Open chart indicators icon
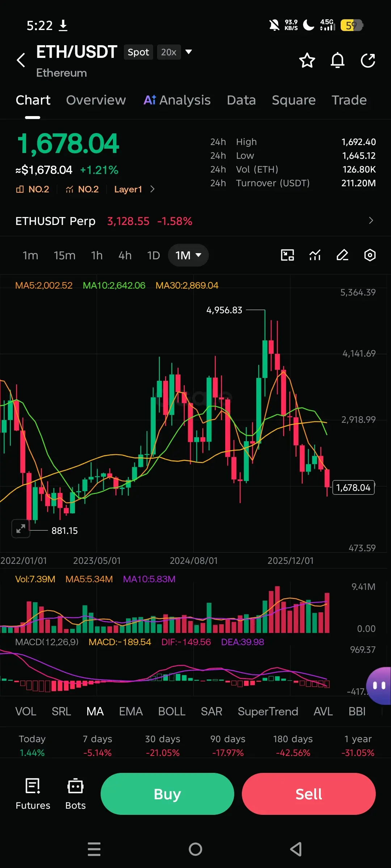This screenshot has width=391, height=868. point(315,255)
